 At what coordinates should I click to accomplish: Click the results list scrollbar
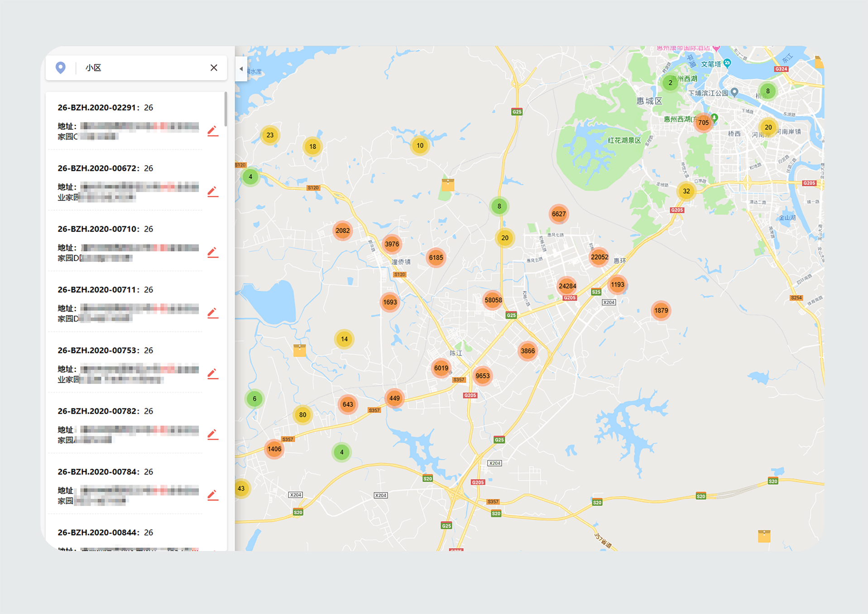[225, 110]
